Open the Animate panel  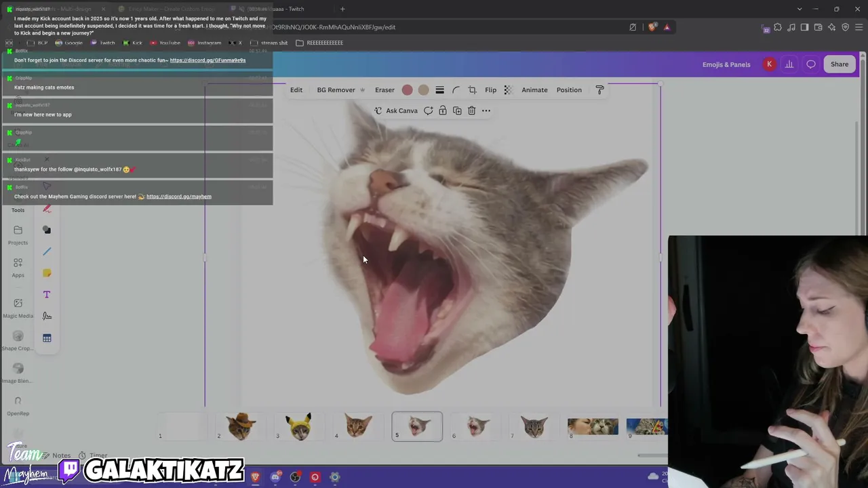point(534,90)
